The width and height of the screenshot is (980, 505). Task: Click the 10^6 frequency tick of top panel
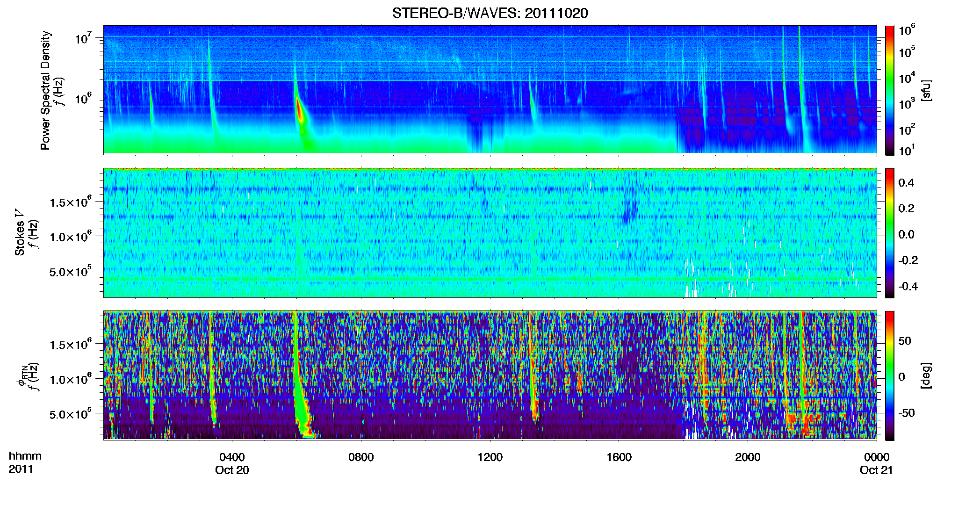click(x=83, y=99)
